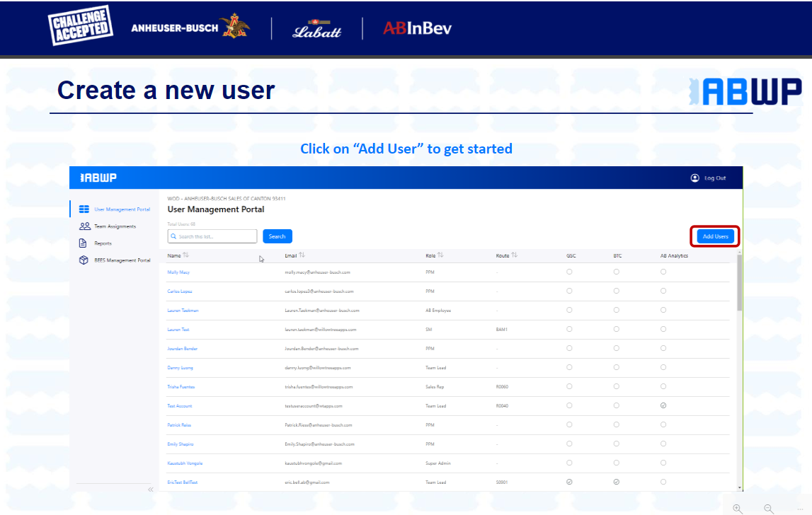Click the zoom out magnifier icon

769,509
